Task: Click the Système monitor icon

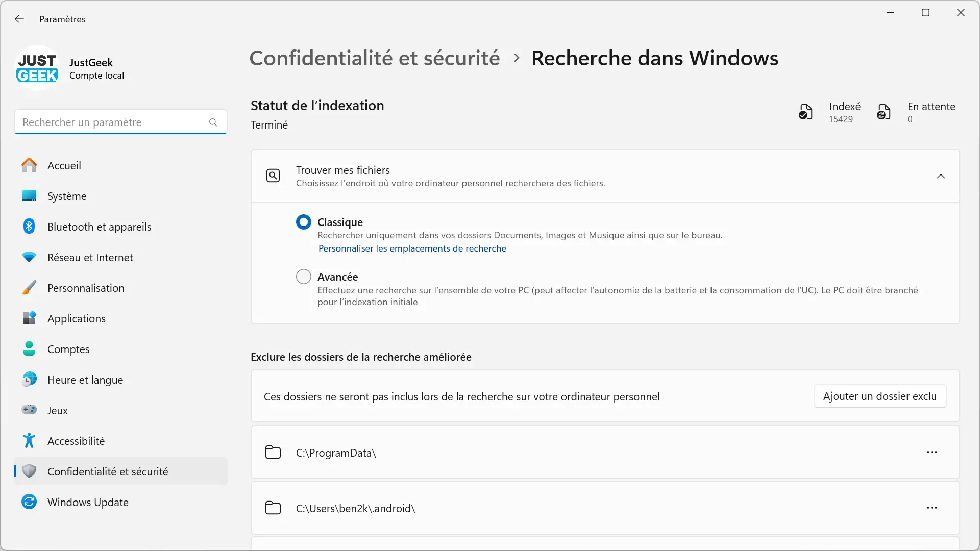Action: pyautogui.click(x=29, y=196)
